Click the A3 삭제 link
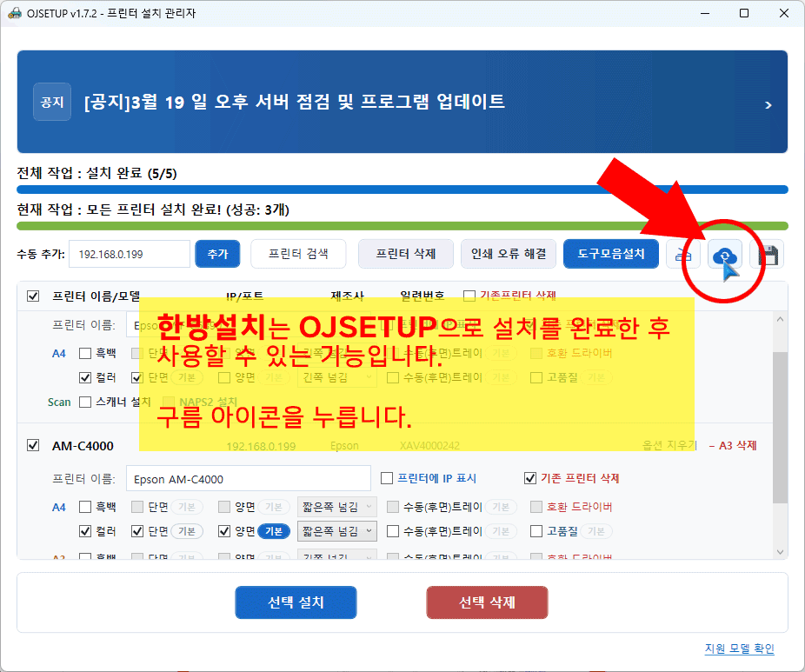This screenshot has height=672, width=805. tap(733, 445)
